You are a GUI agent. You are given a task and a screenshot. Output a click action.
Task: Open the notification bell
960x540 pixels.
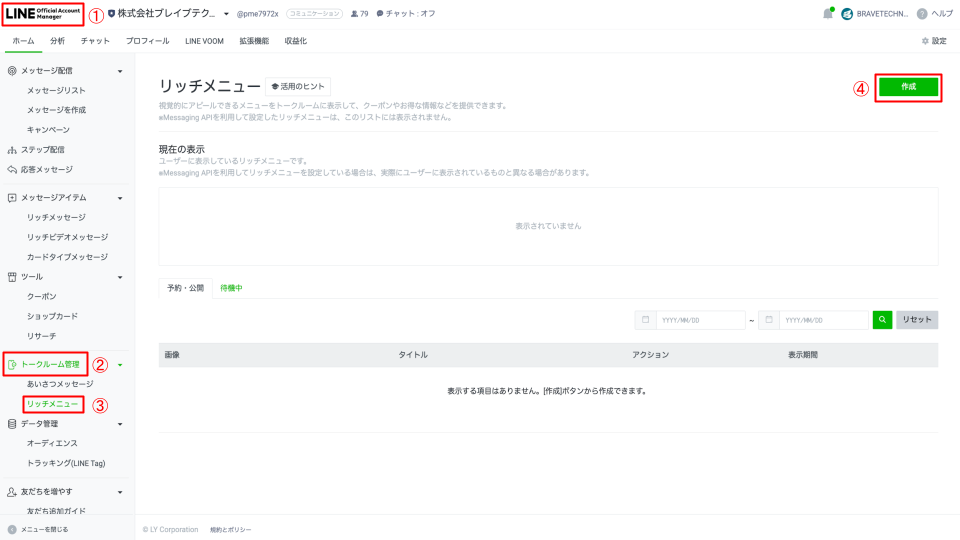[x=828, y=13]
